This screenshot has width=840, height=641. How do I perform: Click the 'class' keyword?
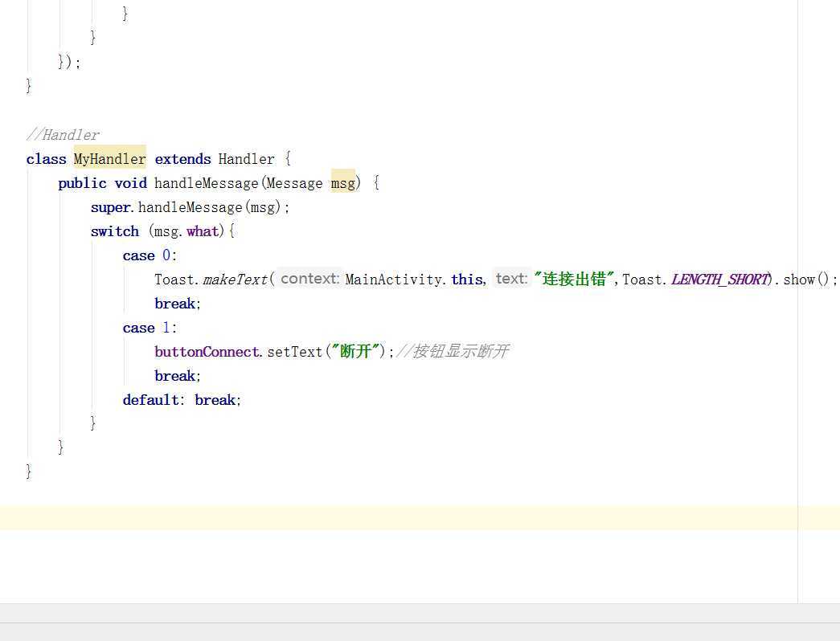[46, 159]
